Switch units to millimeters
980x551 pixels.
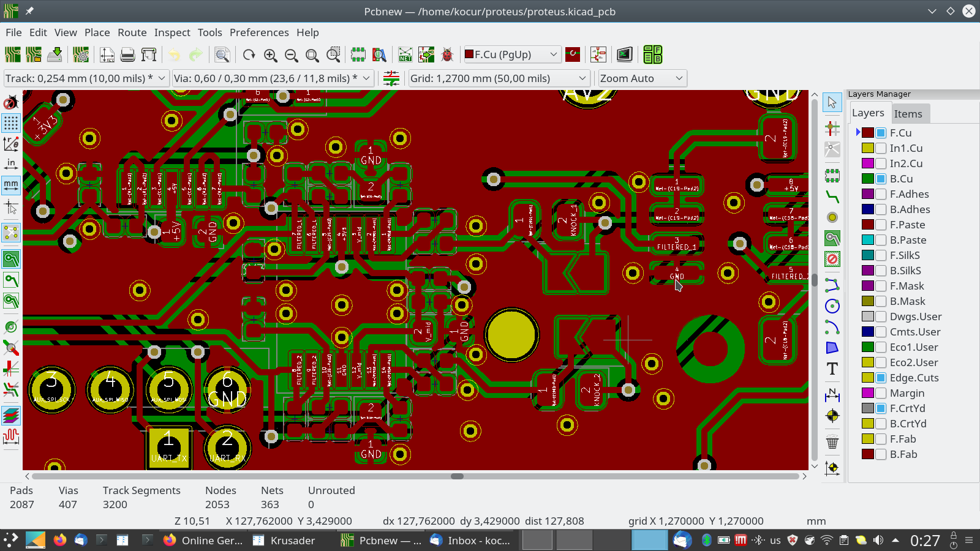(11, 185)
